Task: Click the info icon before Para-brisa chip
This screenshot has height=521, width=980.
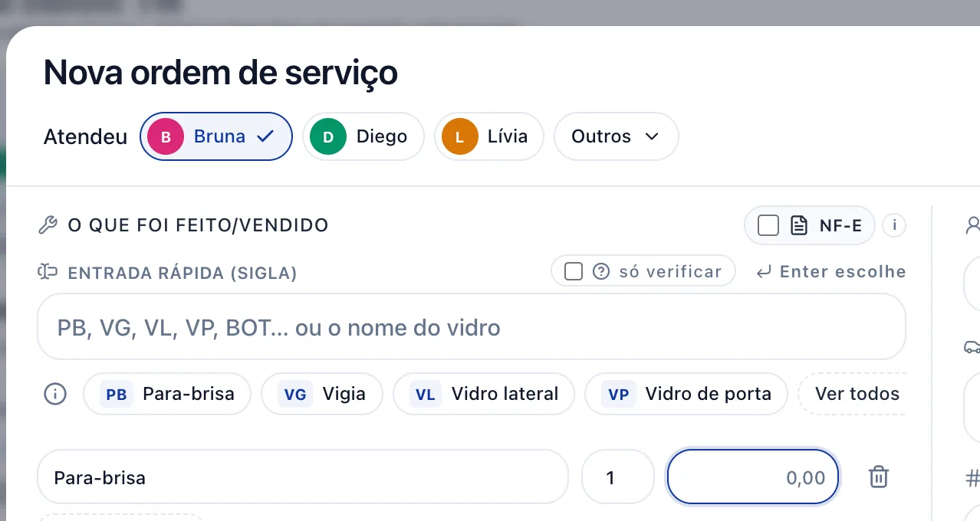Action: pos(55,395)
